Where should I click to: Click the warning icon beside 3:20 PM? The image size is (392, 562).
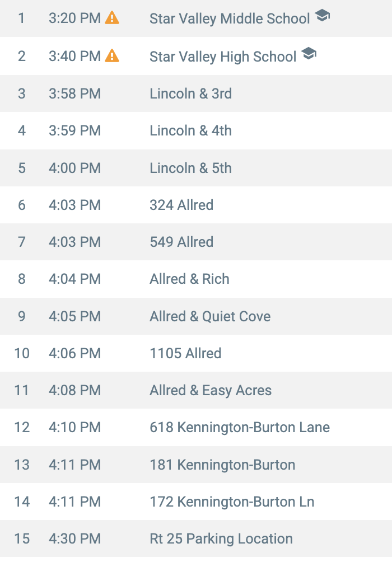pyautogui.click(x=112, y=18)
